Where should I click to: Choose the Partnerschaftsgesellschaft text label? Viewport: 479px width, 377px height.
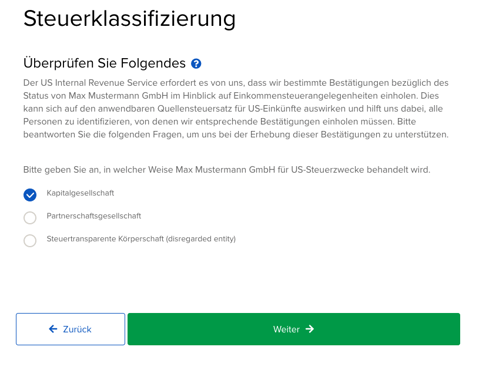coord(94,216)
